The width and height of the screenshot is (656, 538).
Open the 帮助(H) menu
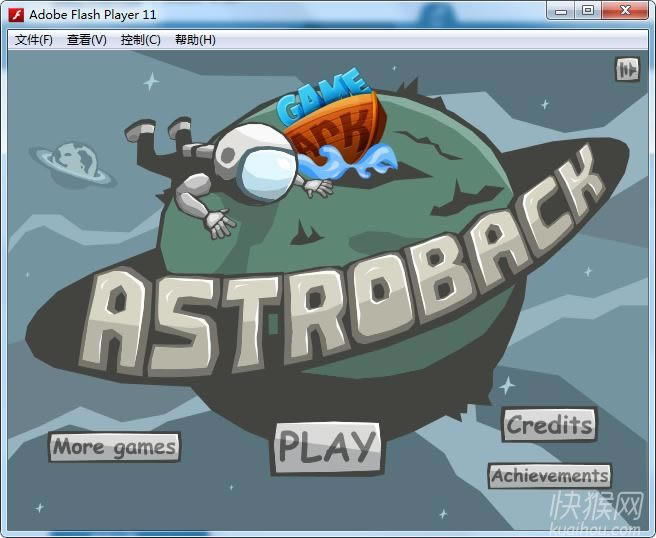pos(195,40)
